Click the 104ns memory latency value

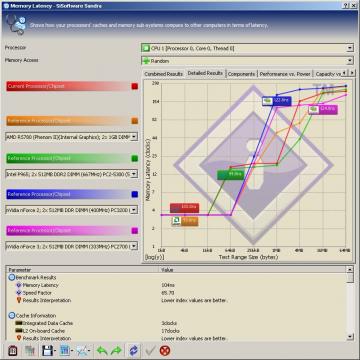click(168, 285)
